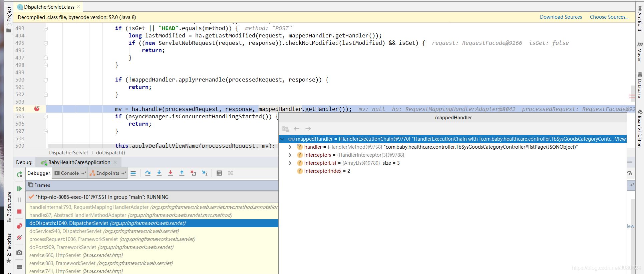The width and height of the screenshot is (644, 274).
Task: Click the Choose Sources link
Action: pos(609,17)
